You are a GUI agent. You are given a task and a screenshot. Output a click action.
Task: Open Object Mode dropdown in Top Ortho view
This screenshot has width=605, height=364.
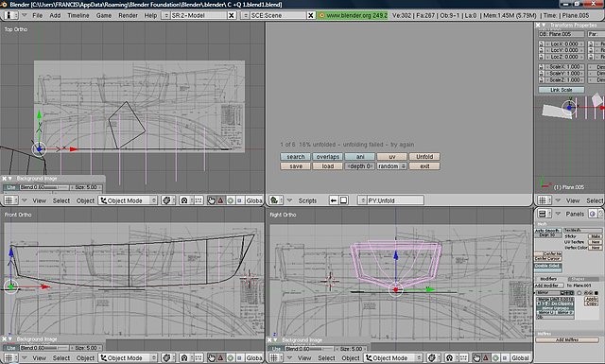pos(128,200)
